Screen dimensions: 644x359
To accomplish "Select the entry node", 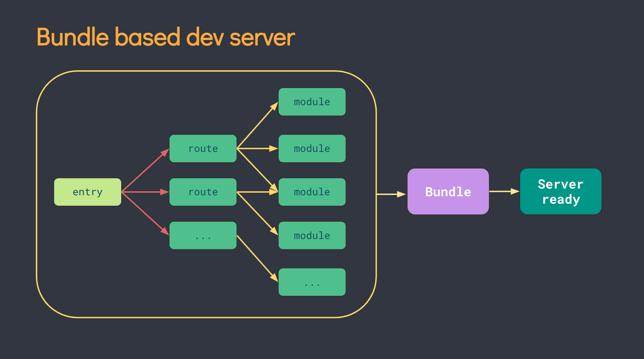I will (x=87, y=192).
